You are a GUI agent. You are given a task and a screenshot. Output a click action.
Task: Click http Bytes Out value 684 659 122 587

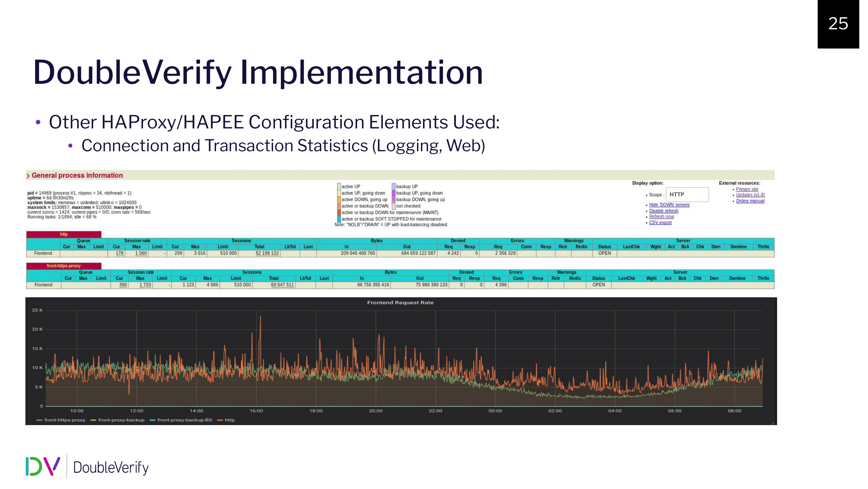click(418, 253)
